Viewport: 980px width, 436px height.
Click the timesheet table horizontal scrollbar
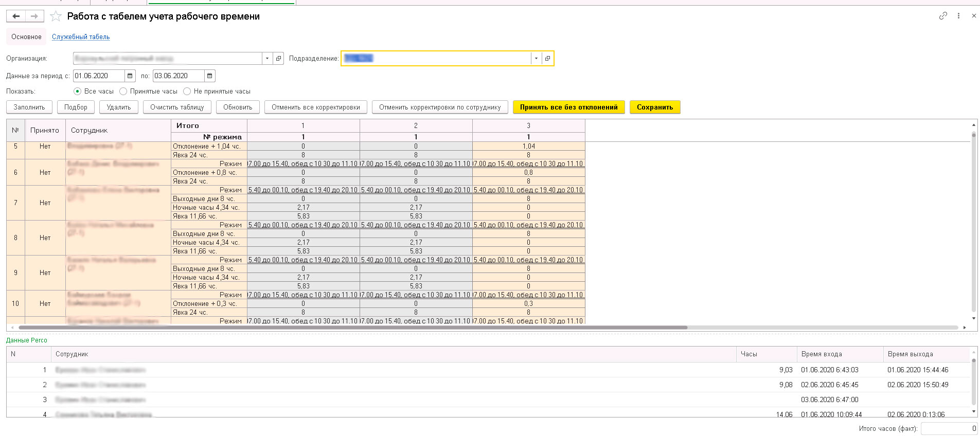coord(353,327)
